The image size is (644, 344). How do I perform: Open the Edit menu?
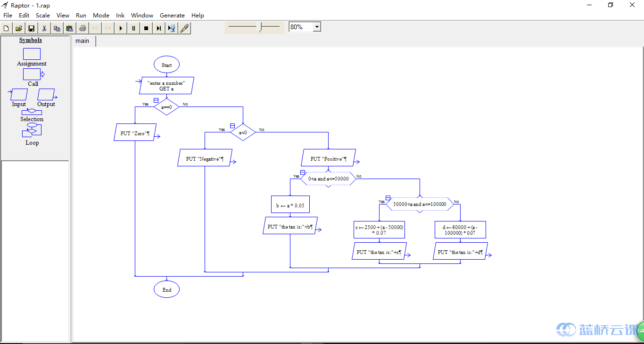24,15
